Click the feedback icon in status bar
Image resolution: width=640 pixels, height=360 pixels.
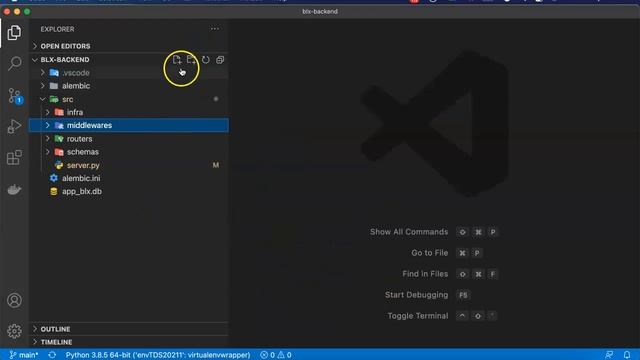[609, 355]
